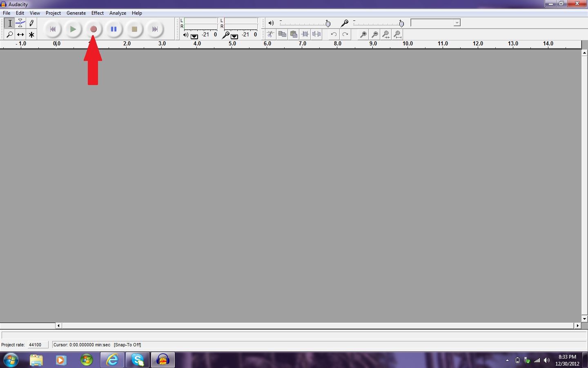This screenshot has width=588, height=368.
Task: Select the Multi-Tool mode
Action: [31, 34]
